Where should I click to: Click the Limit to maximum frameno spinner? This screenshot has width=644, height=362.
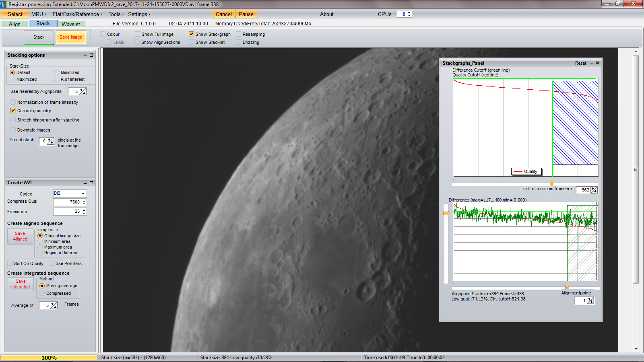click(x=594, y=190)
